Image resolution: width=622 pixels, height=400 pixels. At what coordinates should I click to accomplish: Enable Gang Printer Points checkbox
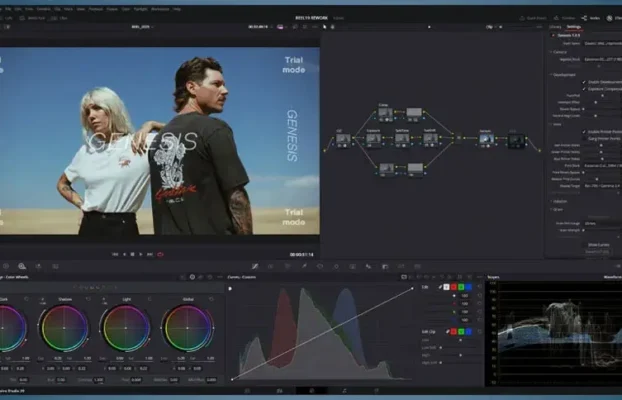pos(584,138)
